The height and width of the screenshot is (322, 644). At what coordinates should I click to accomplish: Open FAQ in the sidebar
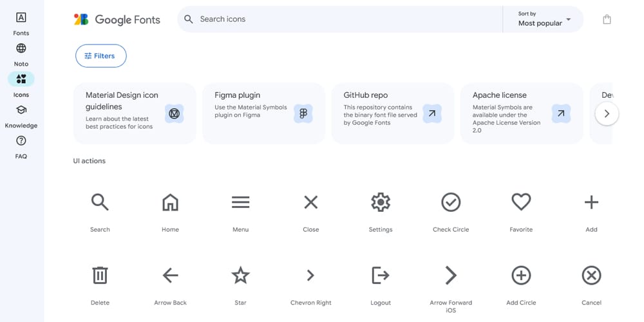(21, 147)
